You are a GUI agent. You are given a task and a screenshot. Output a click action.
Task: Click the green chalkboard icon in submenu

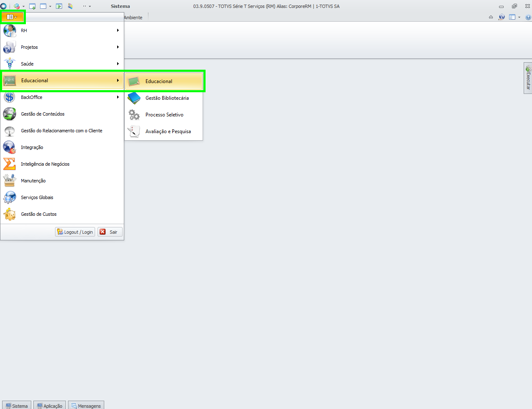(x=134, y=81)
